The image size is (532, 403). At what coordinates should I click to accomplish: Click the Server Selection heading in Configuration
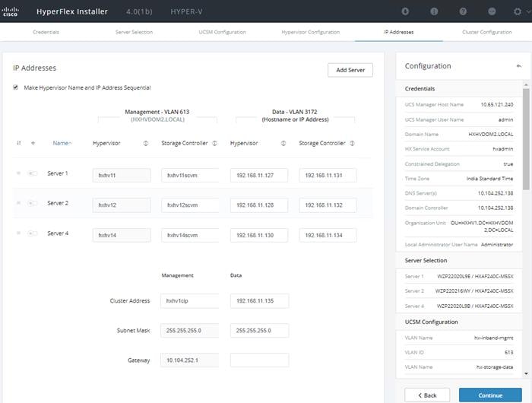click(x=426, y=260)
